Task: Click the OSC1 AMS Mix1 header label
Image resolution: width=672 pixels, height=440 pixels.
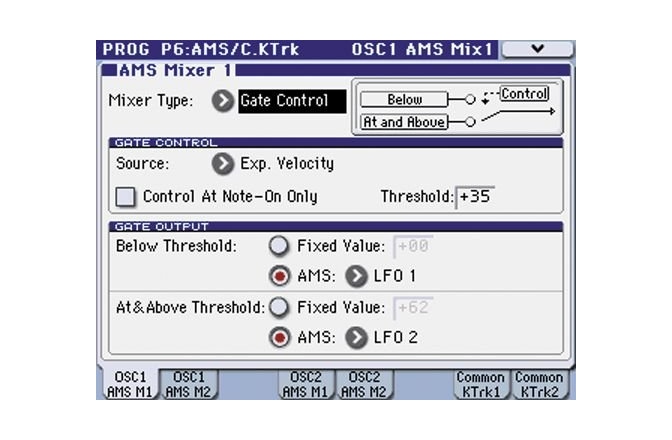Action: 422,49
